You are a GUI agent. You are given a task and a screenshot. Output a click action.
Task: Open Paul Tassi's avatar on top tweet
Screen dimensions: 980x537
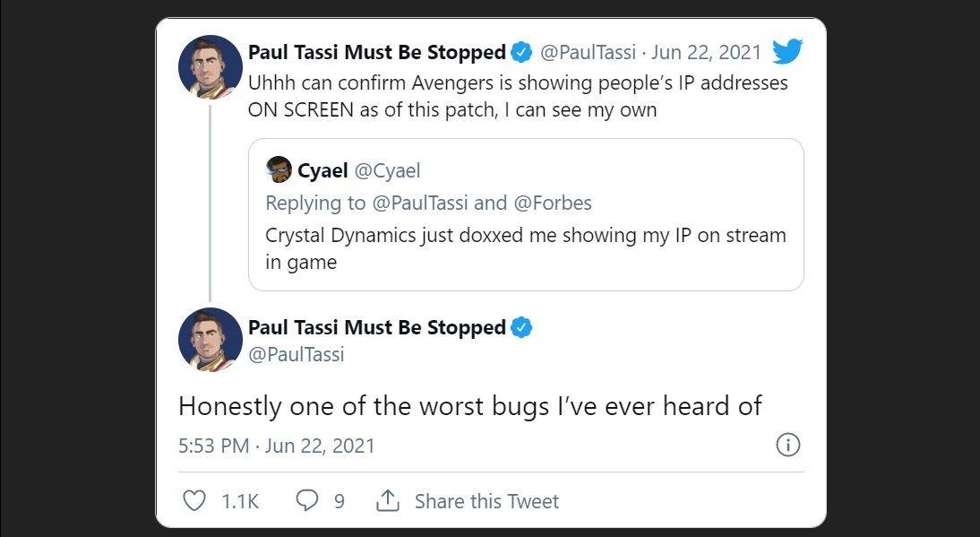(x=211, y=67)
